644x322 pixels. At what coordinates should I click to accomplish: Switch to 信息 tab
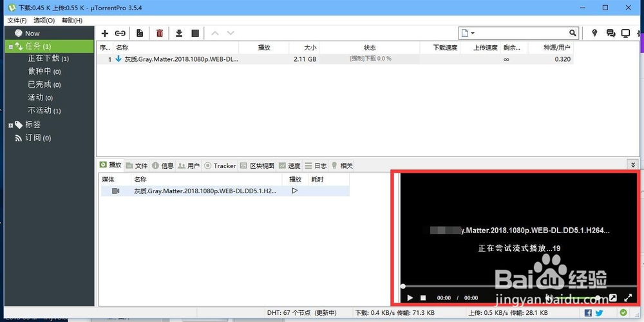coord(163,166)
